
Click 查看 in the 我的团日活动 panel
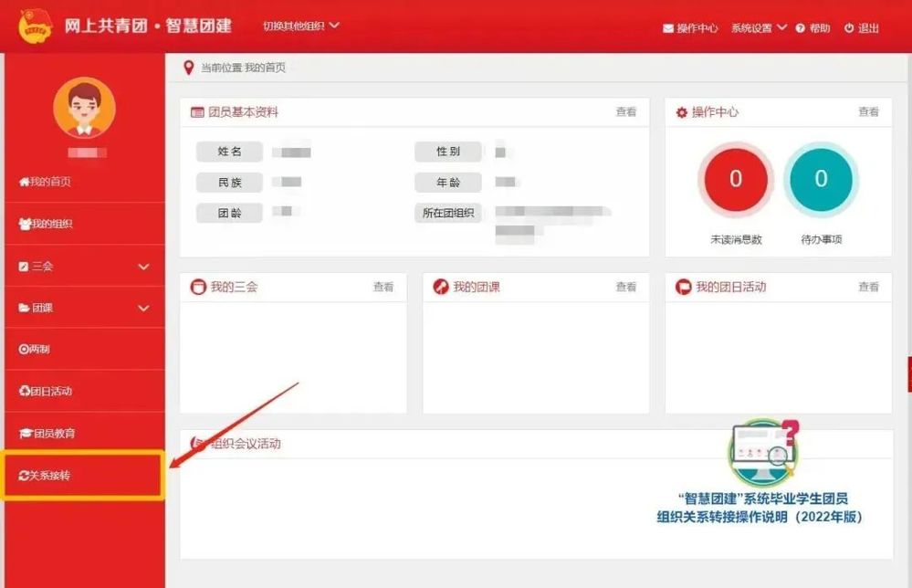point(868,287)
